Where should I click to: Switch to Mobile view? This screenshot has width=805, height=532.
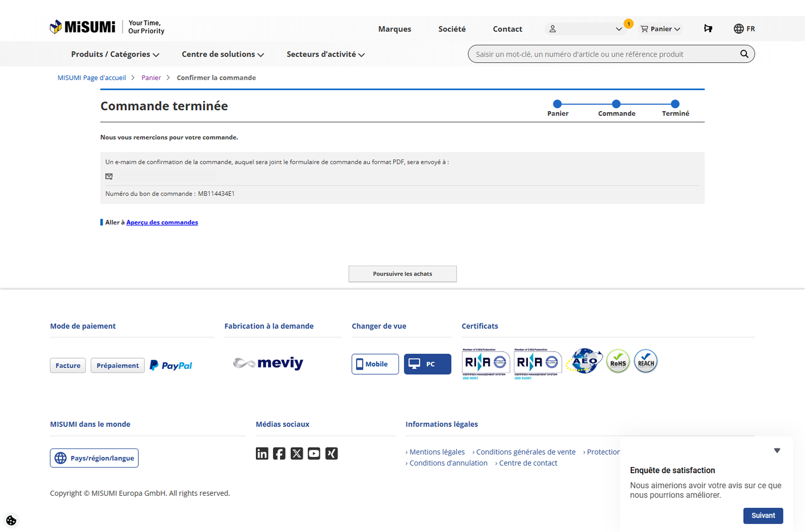pyautogui.click(x=375, y=364)
